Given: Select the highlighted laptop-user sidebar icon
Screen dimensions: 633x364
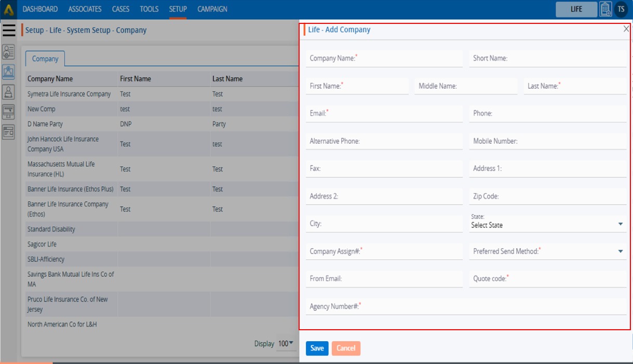Looking at the screenshot, I should (8, 72).
